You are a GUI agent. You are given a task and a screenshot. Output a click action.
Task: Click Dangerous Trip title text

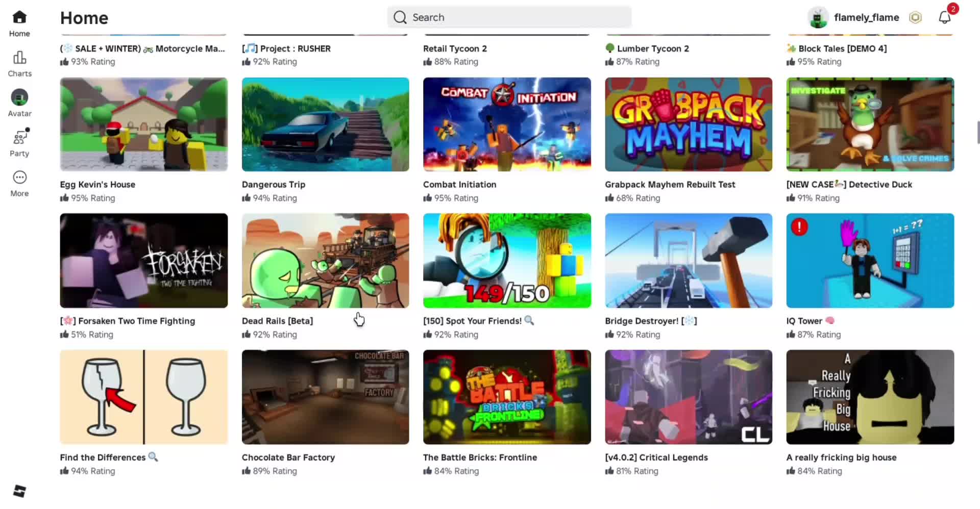[274, 185]
